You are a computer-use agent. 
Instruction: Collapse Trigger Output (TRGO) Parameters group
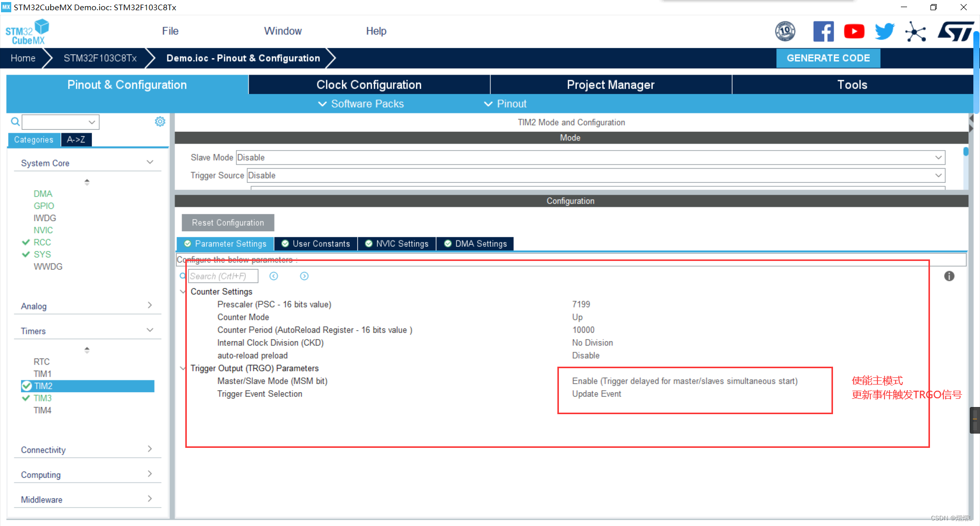tap(183, 368)
